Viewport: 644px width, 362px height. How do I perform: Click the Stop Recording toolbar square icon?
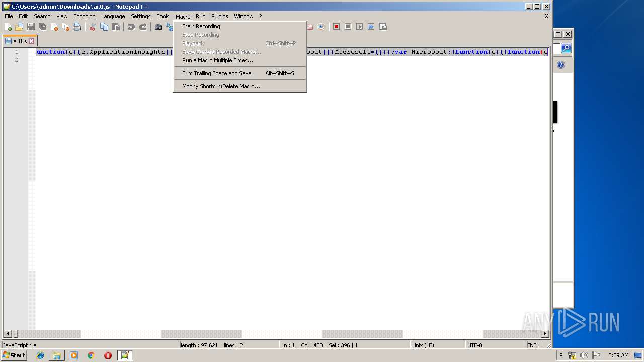[348, 27]
